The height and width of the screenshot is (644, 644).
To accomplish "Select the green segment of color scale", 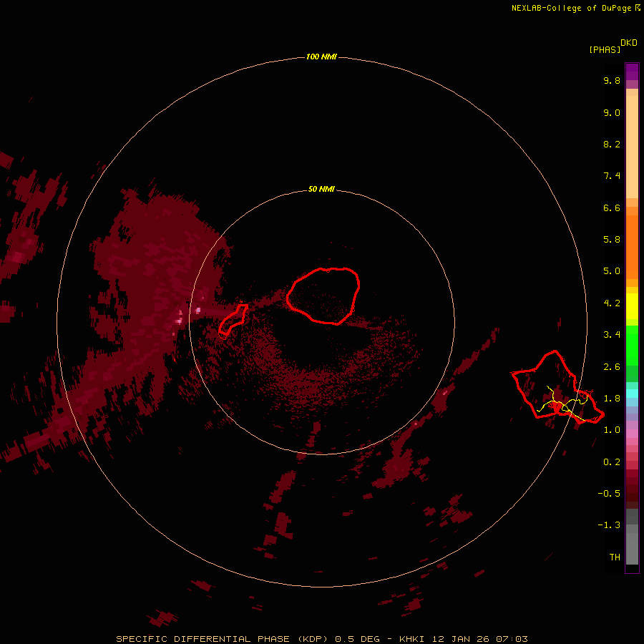I will [632, 346].
